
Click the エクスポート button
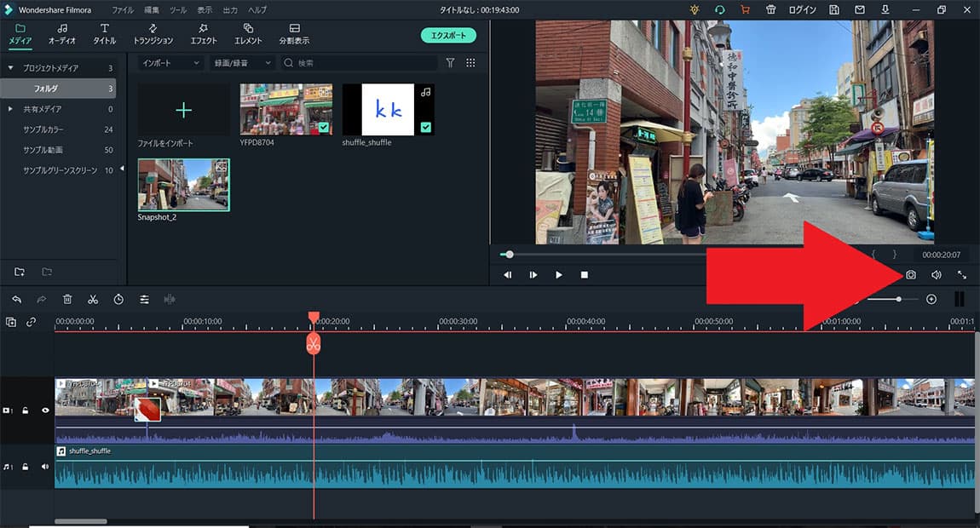[x=448, y=35]
